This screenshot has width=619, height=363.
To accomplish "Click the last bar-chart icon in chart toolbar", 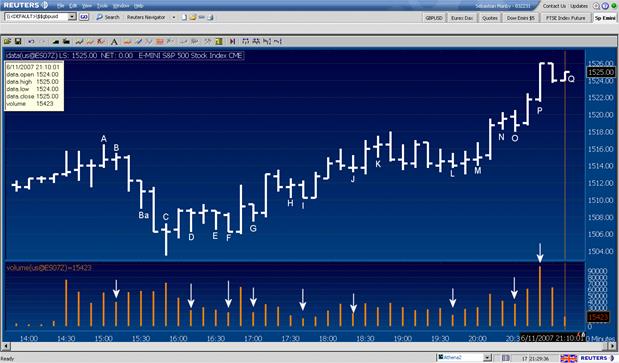I will coord(278,41).
